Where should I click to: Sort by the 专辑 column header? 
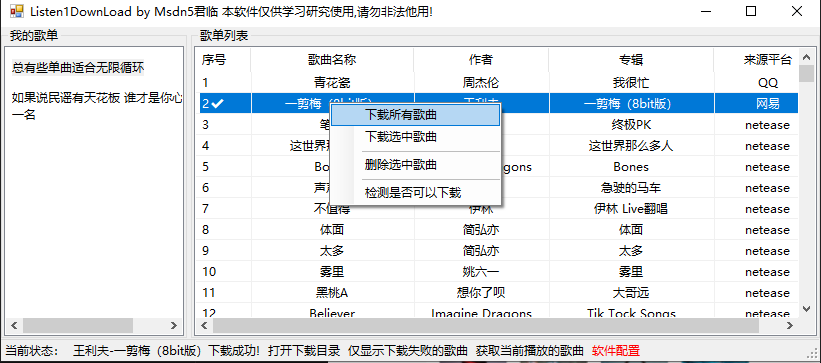(631, 60)
